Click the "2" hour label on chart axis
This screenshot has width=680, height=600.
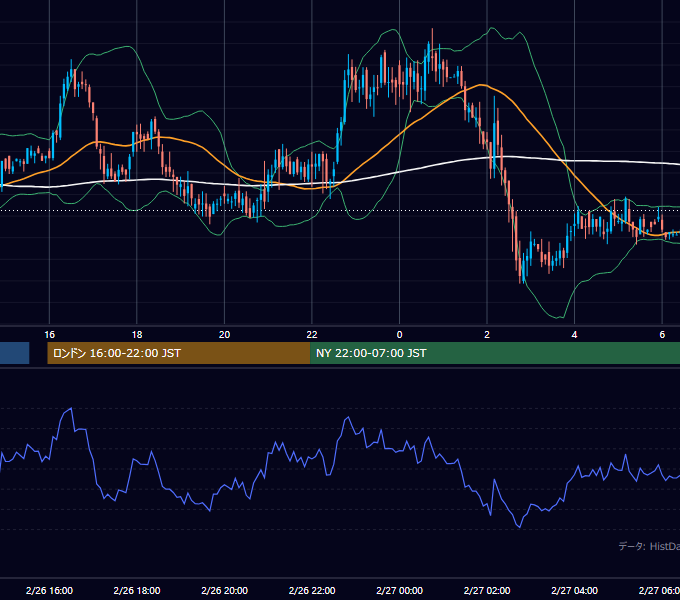click(487, 335)
